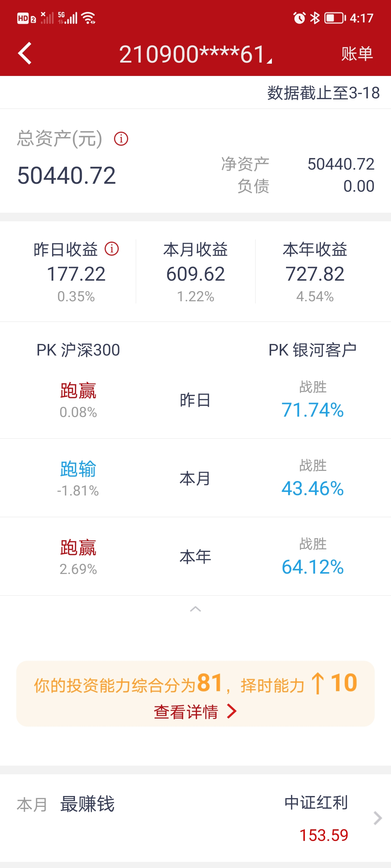Tap the 50440.72 total assets value
Viewport: 391px width, 868px height.
[x=67, y=176]
